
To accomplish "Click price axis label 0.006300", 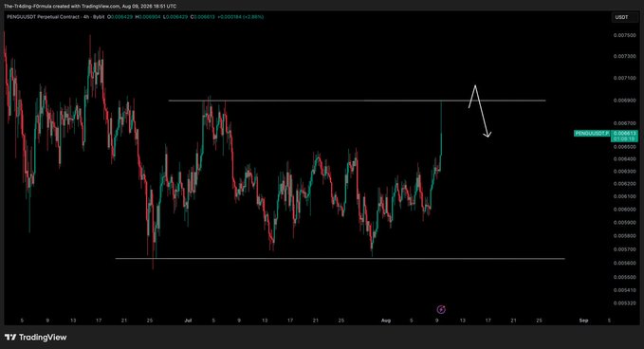I will (624, 172).
